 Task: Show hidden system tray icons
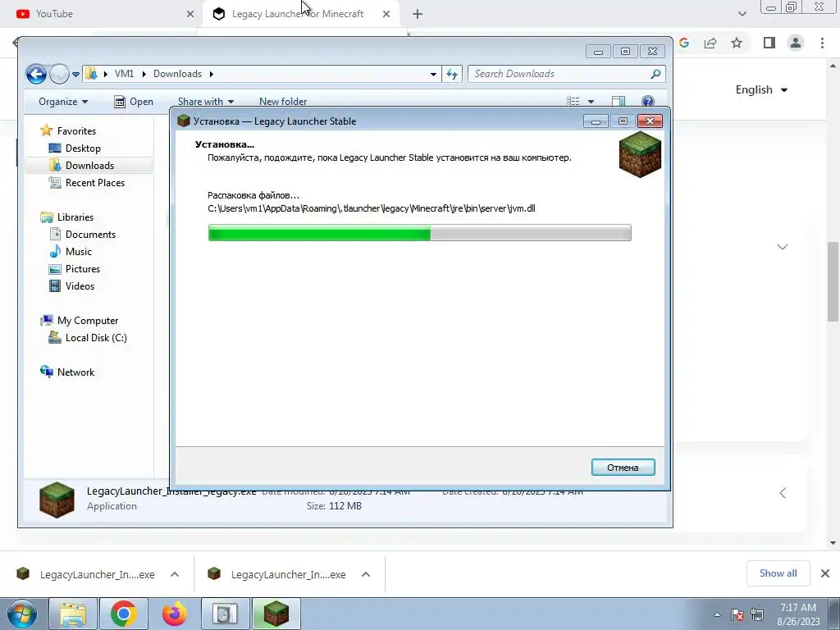(x=717, y=614)
